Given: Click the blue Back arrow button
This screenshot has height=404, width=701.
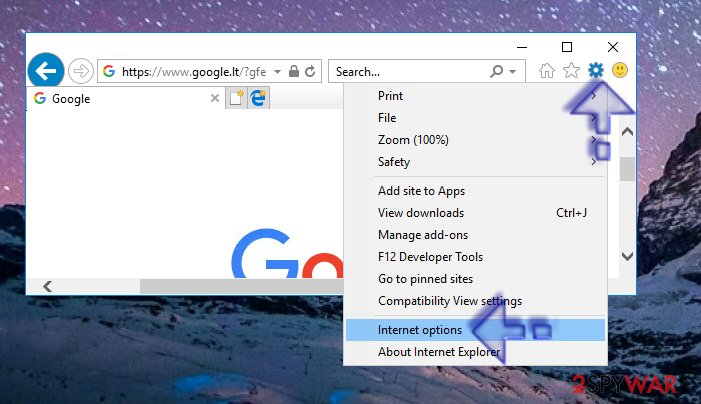Looking at the screenshot, I should click(x=46, y=71).
